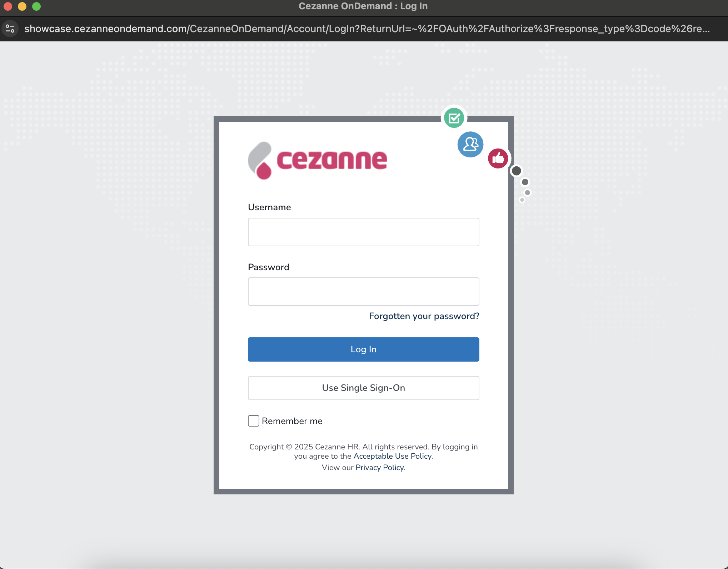Open the Acceptable Use Policy link
Screen dimensions: 728x569
pos(392,456)
